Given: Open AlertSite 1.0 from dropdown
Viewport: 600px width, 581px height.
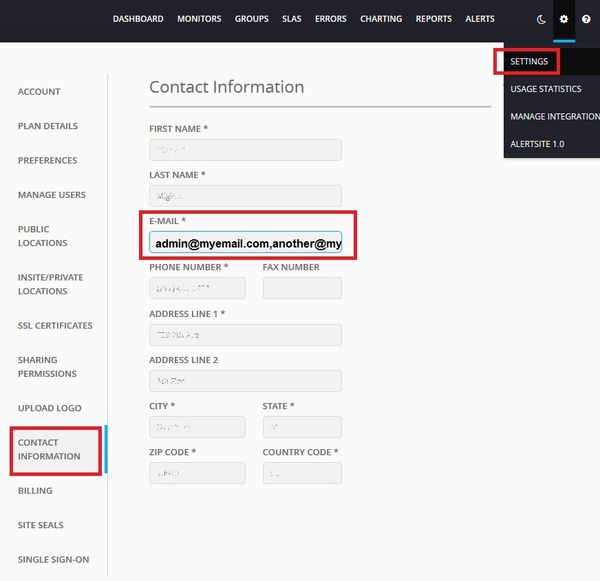Looking at the screenshot, I should coord(537,144).
